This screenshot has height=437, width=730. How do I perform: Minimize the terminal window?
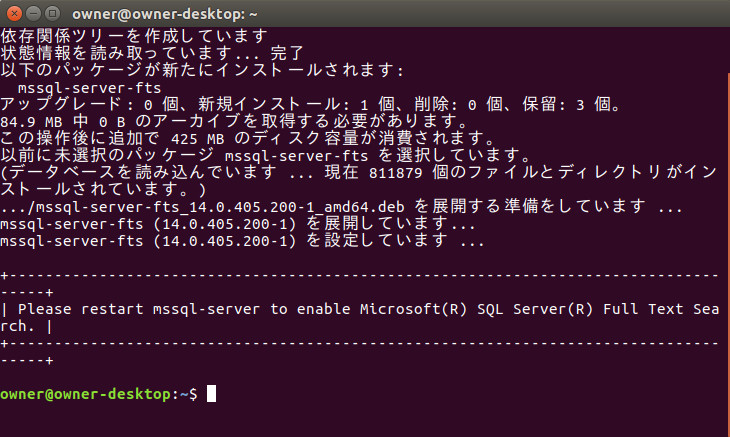[31, 13]
